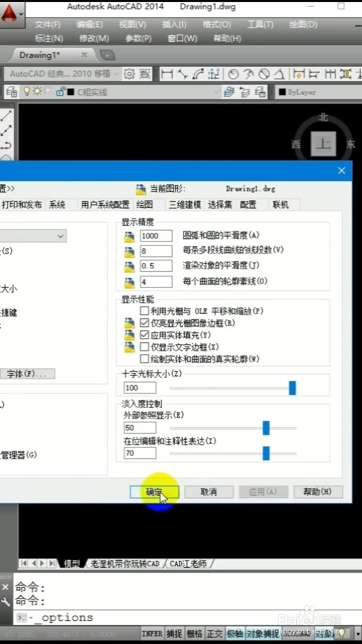
Task: Check draw true silhouettes for solids
Action: 144,359
